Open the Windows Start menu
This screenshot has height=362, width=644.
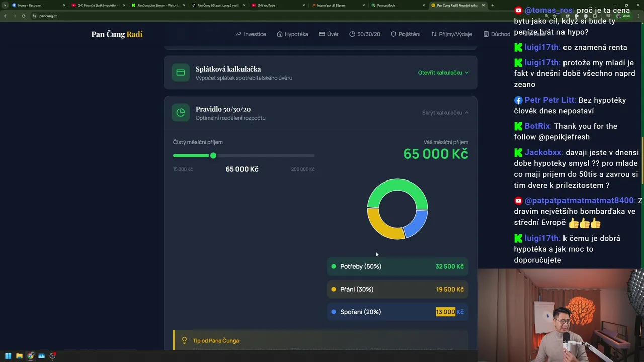pos(8,356)
